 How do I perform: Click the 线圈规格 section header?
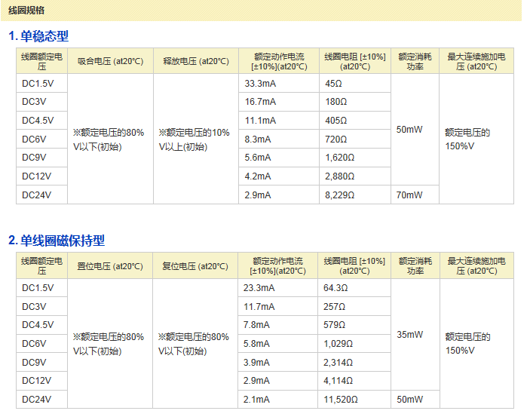pos(26,11)
